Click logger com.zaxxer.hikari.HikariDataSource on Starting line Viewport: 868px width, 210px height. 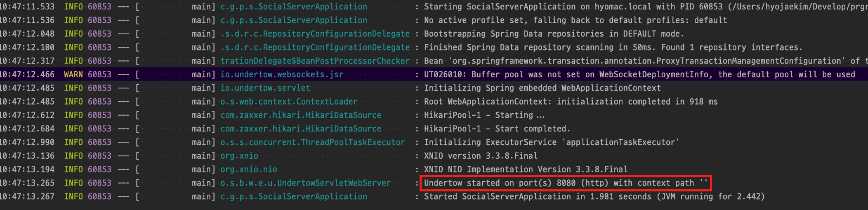(x=301, y=115)
